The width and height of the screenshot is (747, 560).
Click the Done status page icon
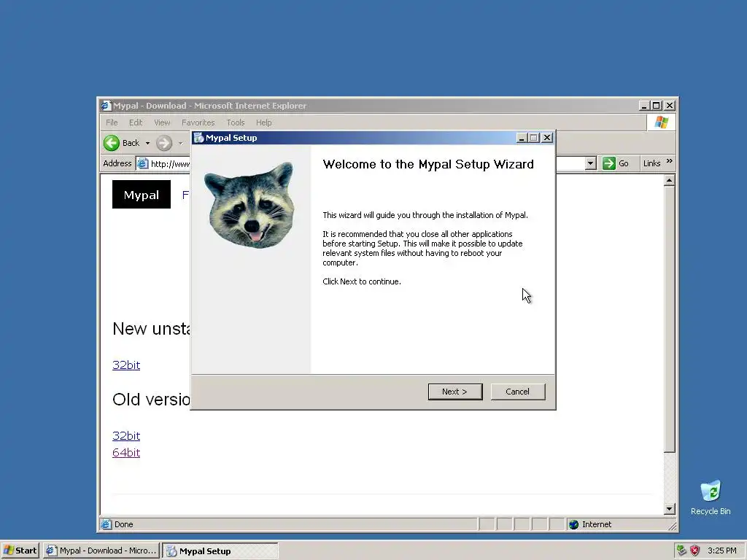107,524
